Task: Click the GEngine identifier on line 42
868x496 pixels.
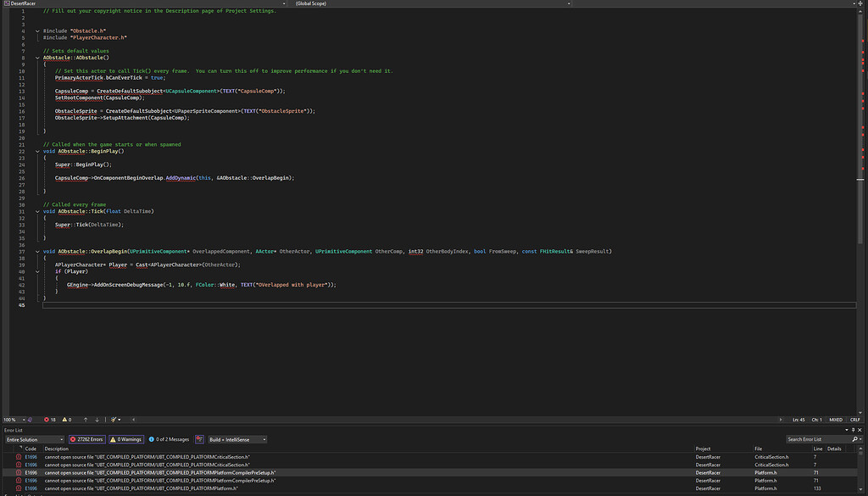Action: coord(77,285)
